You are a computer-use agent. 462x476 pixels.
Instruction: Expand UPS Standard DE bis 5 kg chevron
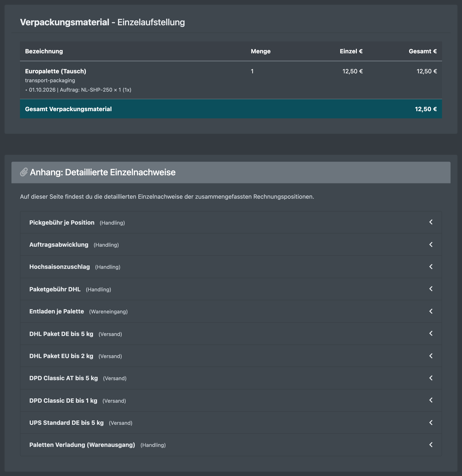click(431, 423)
